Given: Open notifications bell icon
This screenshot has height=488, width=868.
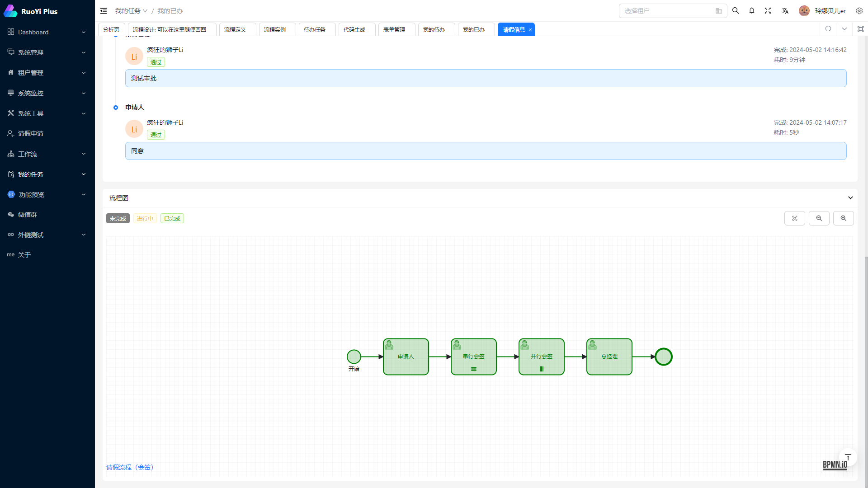Looking at the screenshot, I should 752,11.
